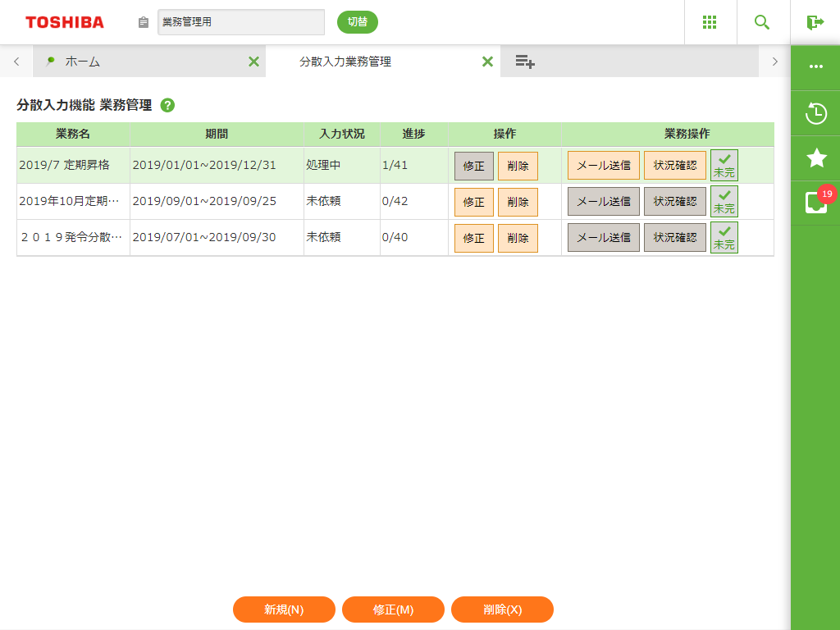Open the apps grid menu icon
Image resolution: width=840 pixels, height=630 pixels.
click(710, 22)
